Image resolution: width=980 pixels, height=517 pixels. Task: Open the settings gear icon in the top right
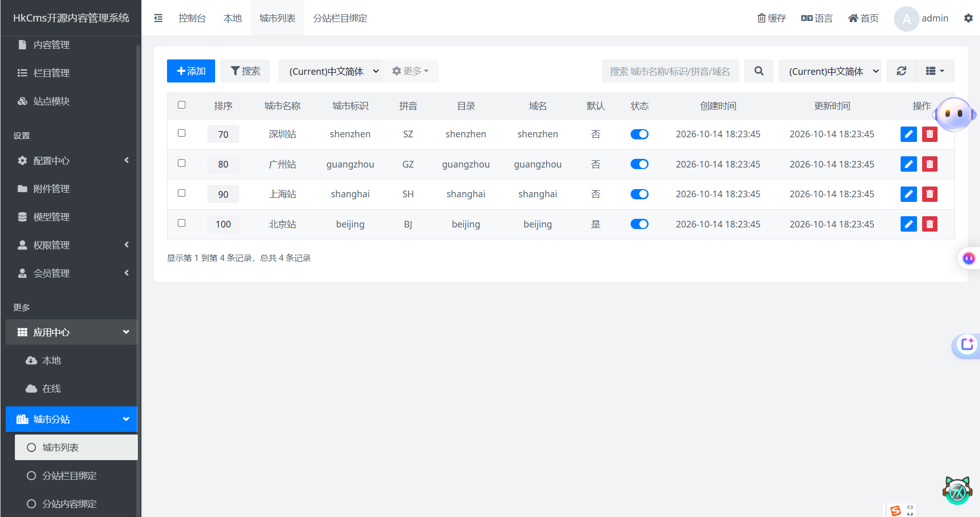click(x=968, y=18)
